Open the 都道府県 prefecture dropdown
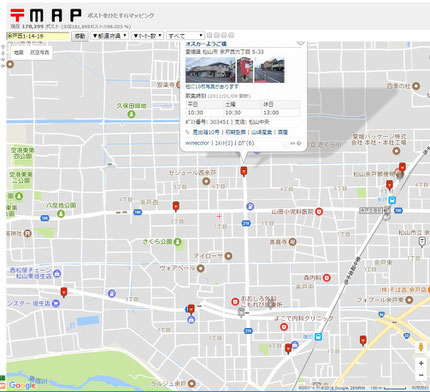 109,36
